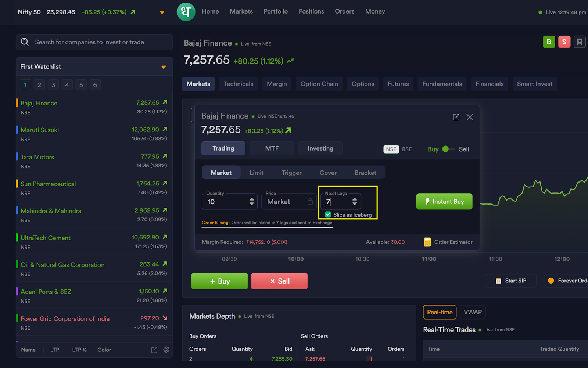Toggle the Buy/Sell switch
The height and width of the screenshot is (368, 588).
pyautogui.click(x=449, y=149)
